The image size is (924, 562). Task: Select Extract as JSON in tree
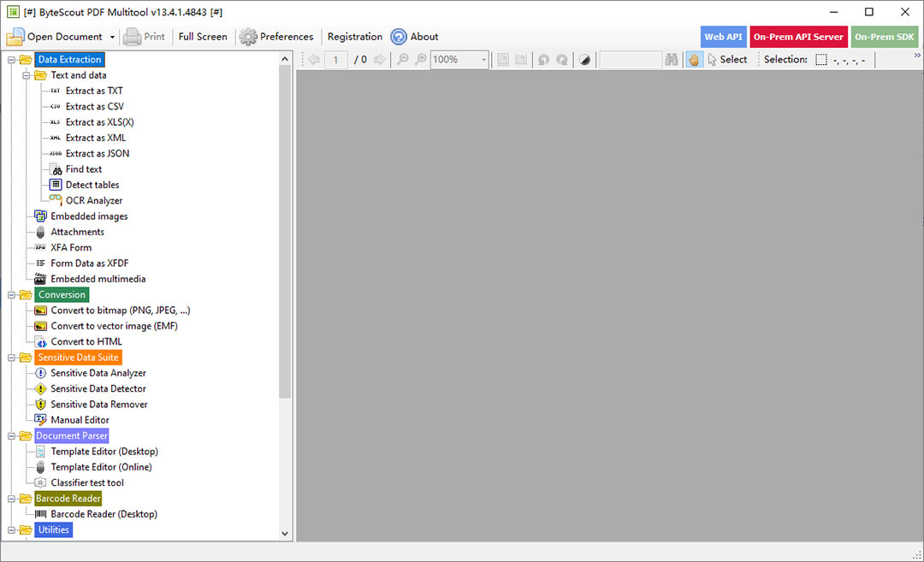pyautogui.click(x=97, y=153)
